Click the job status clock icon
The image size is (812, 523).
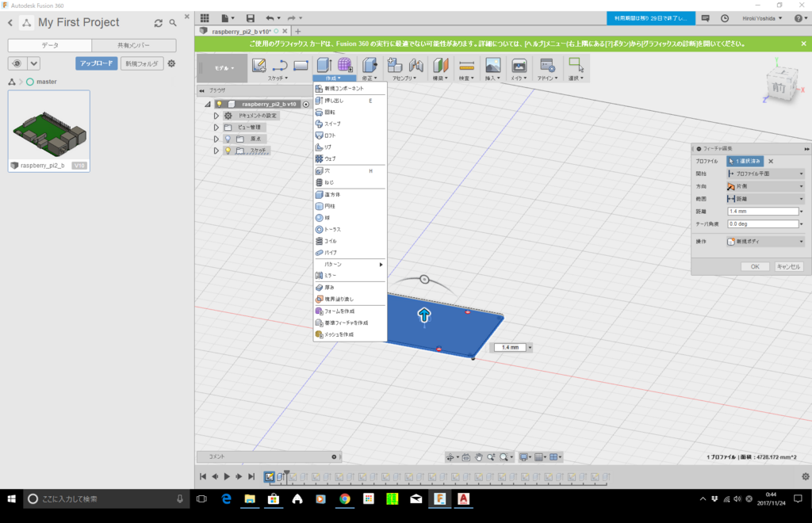coord(725,18)
